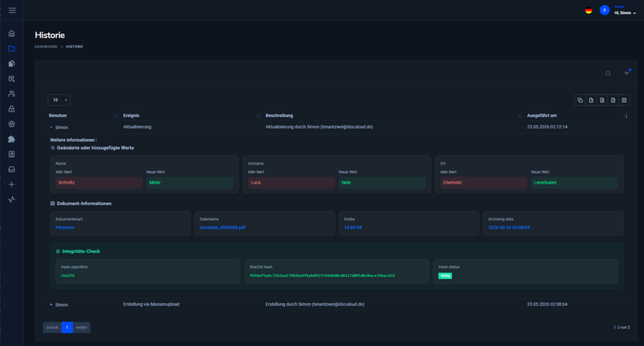Click Erstellung durch Simon description
Screen dimensions: 644x346
point(315,304)
